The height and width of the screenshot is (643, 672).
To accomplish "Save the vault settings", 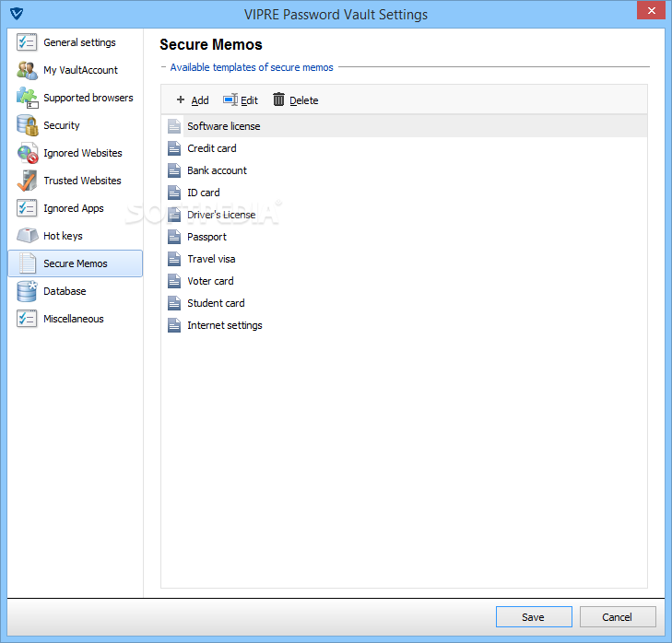I will [x=534, y=617].
